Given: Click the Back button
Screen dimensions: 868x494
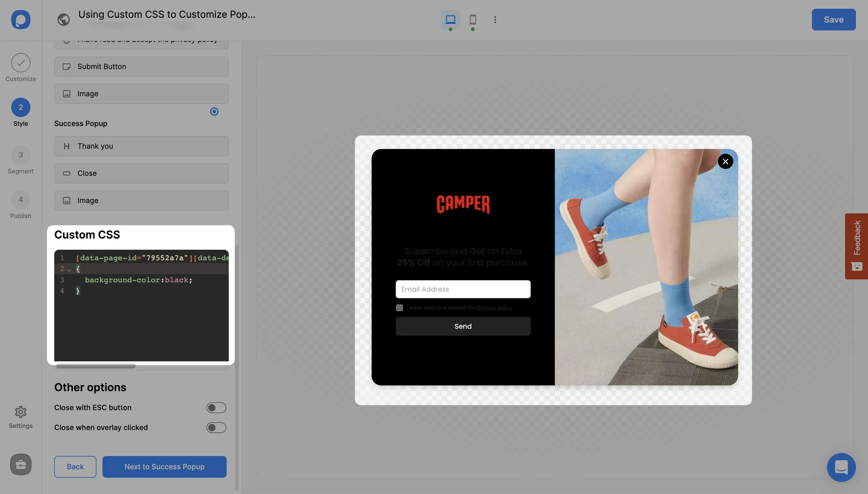Looking at the screenshot, I should pos(75,467).
